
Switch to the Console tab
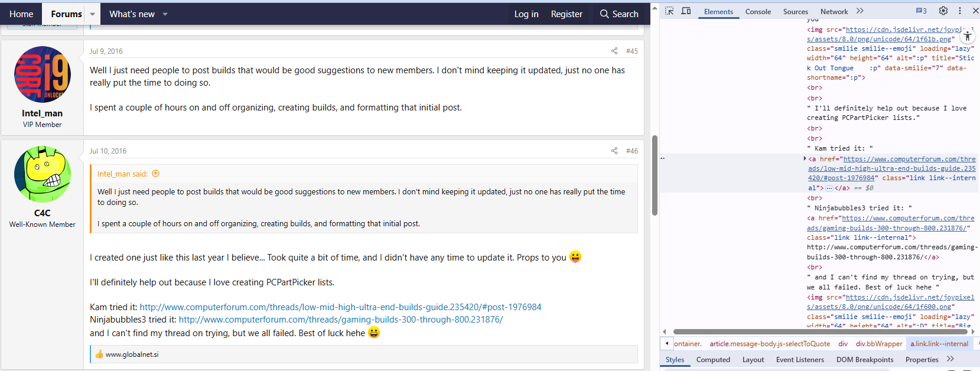[758, 12]
